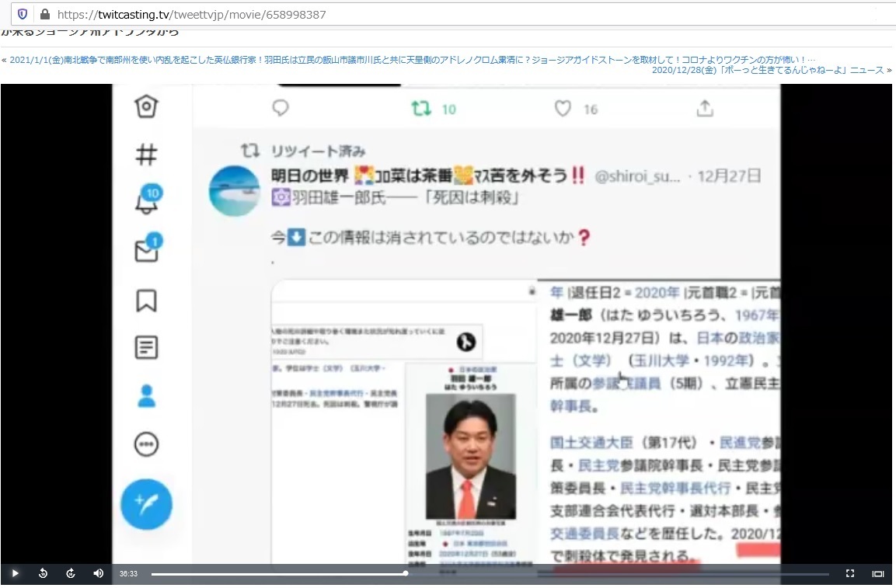Image resolution: width=896 pixels, height=588 pixels.
Task: Open the Twitter home icon in sidebar
Action: 146,106
